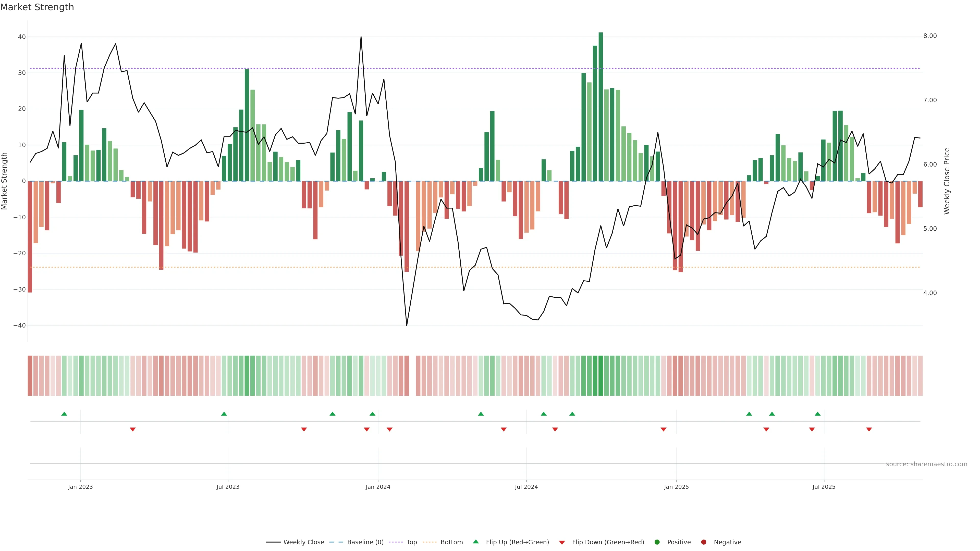Click the red flip-down marker just before Jan 2025
980x551 pixels.
pyautogui.click(x=664, y=429)
